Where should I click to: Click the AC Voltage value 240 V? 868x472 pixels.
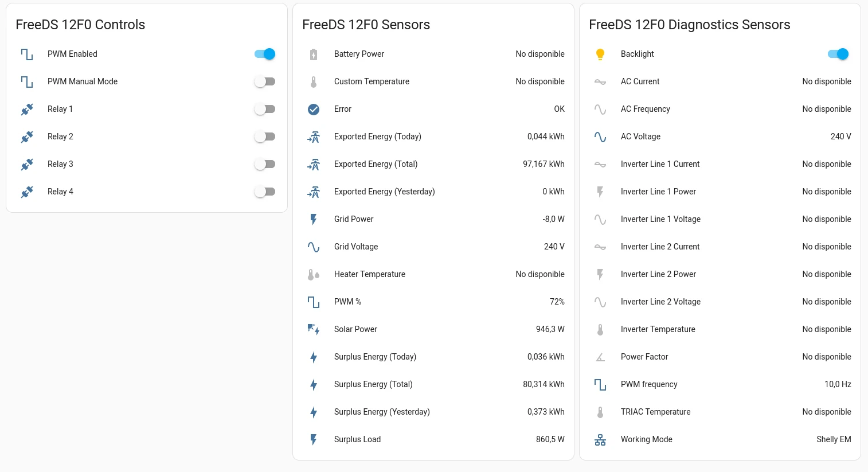tap(841, 136)
